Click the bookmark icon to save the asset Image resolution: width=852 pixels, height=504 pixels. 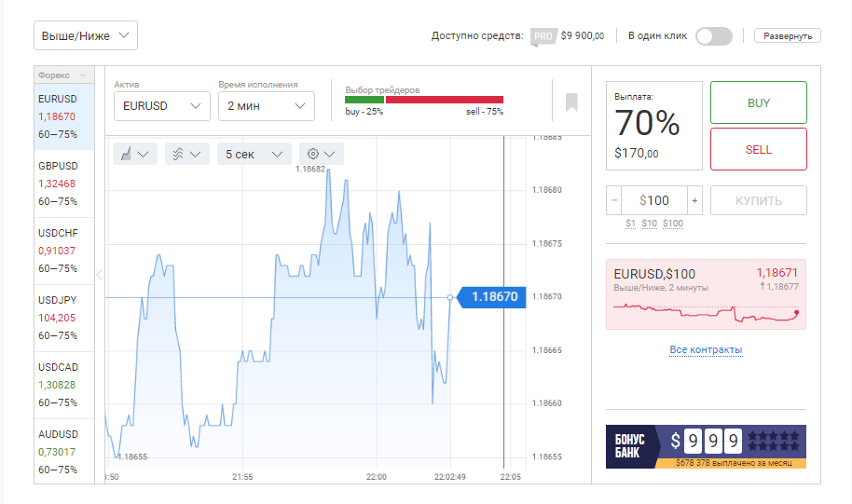(x=571, y=102)
